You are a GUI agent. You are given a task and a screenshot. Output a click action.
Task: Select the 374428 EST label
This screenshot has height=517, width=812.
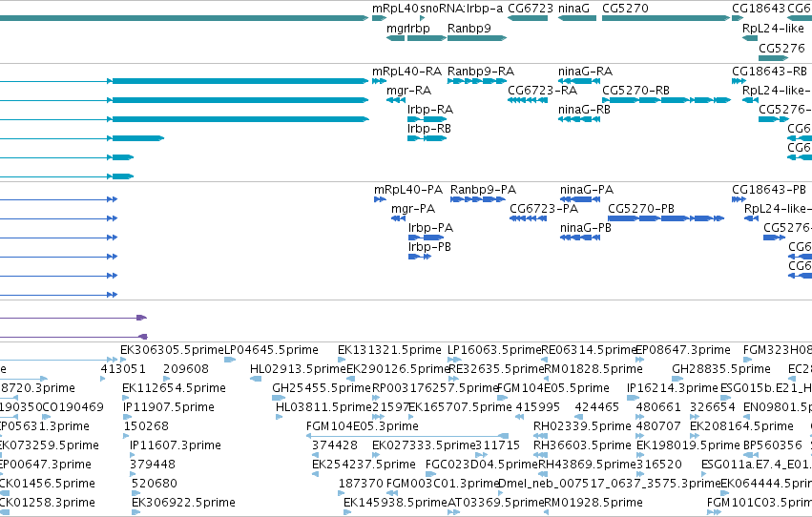(335, 446)
